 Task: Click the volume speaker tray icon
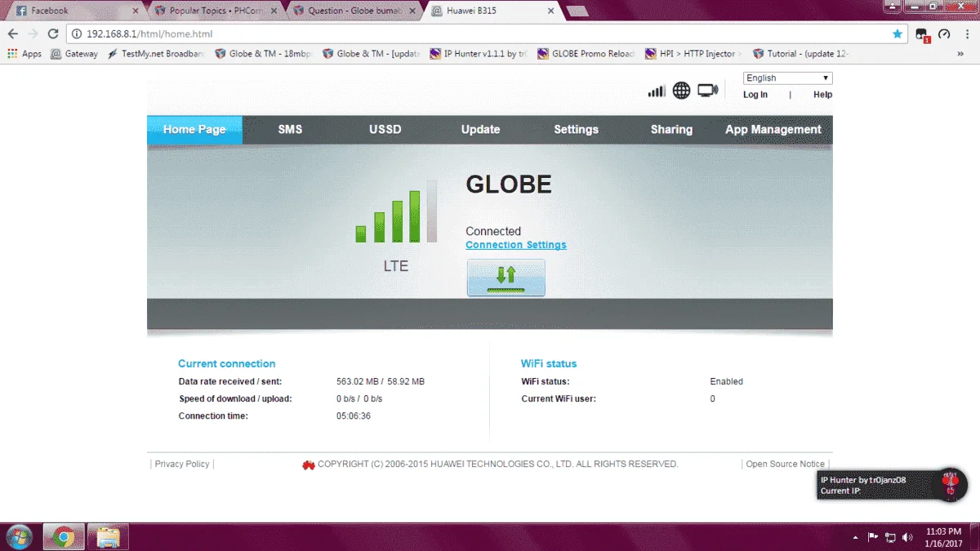click(x=907, y=537)
